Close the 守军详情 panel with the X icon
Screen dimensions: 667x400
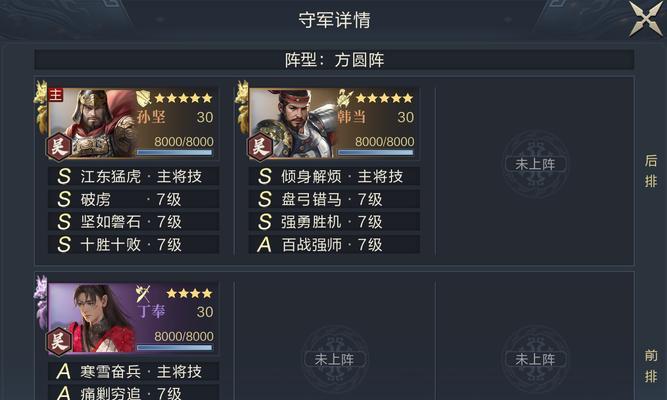click(x=645, y=19)
